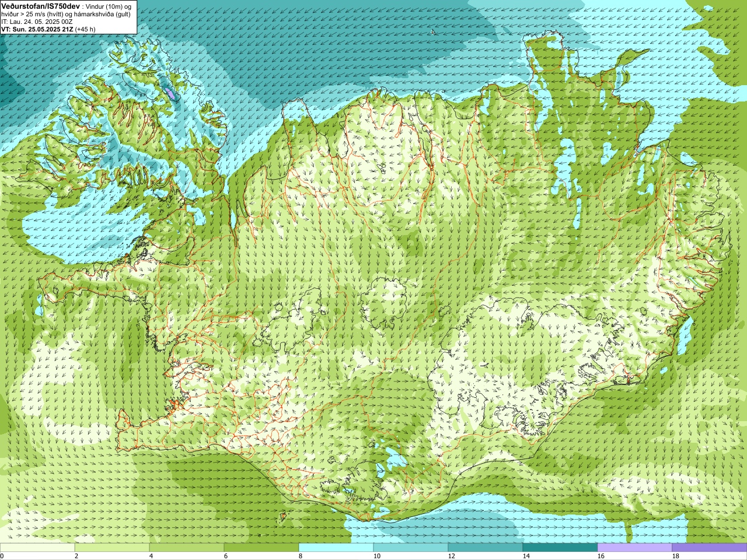Click the legend scale label '16'
The image size is (747, 560).
601,556
